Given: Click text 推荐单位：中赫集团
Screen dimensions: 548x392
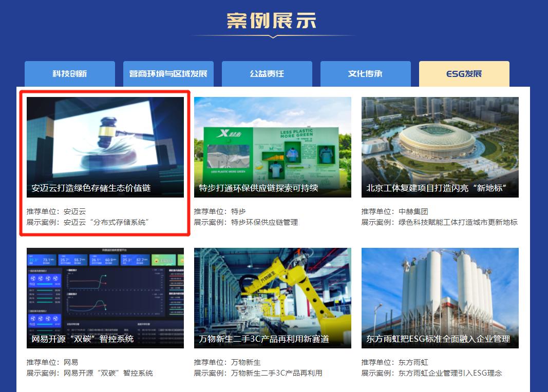Looking at the screenshot, I should [394, 211].
